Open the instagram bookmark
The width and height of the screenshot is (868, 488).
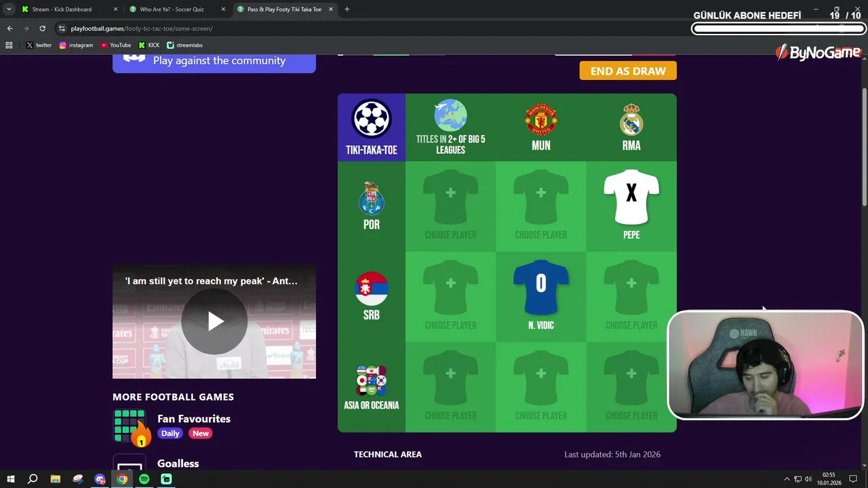click(x=76, y=45)
